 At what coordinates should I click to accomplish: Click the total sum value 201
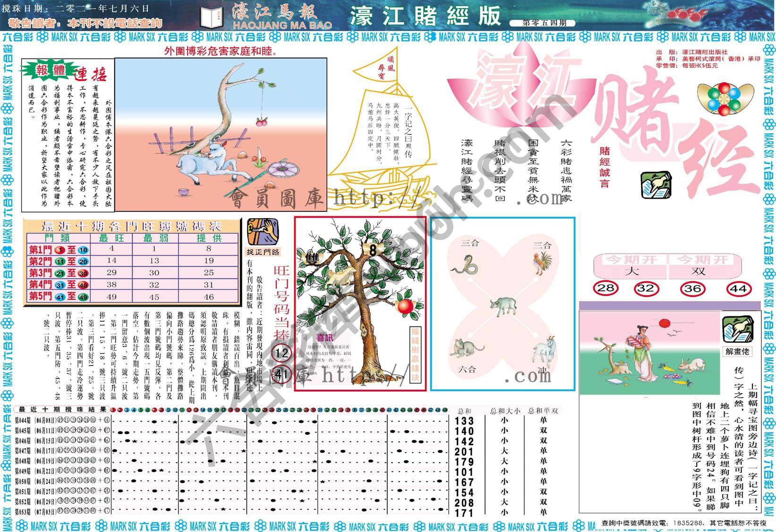pyautogui.click(x=464, y=452)
